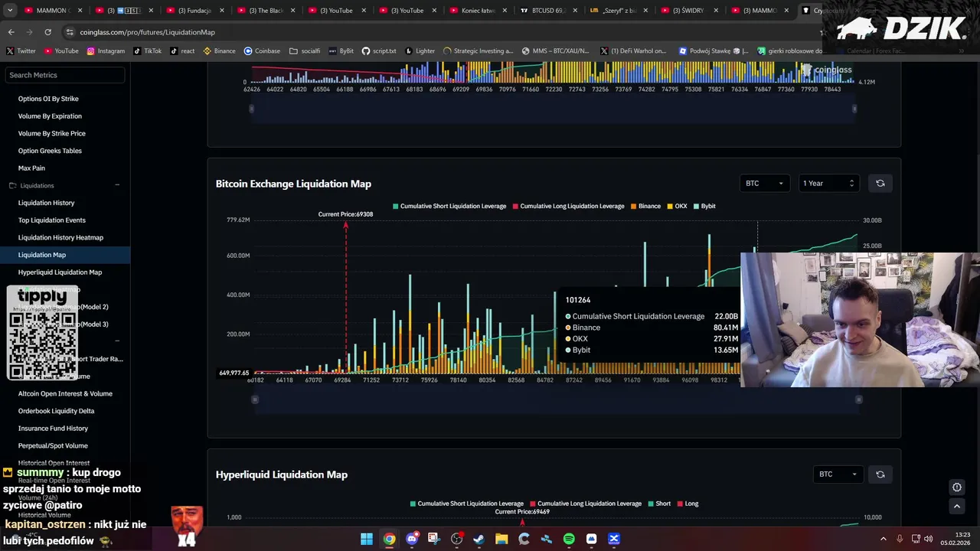This screenshot has height=551, width=980.
Task: Toggle Hyperliquid Cumulative Long Liquidation Leverage legend
Action: coord(586,504)
